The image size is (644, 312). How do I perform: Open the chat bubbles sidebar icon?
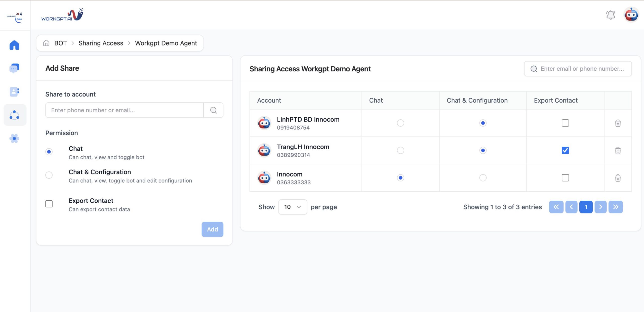(14, 68)
